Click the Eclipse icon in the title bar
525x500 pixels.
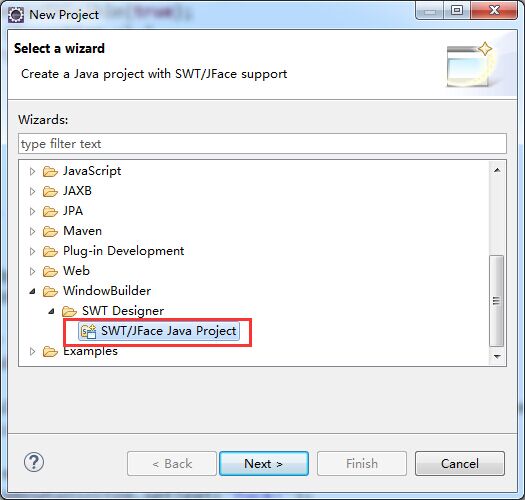16,15
